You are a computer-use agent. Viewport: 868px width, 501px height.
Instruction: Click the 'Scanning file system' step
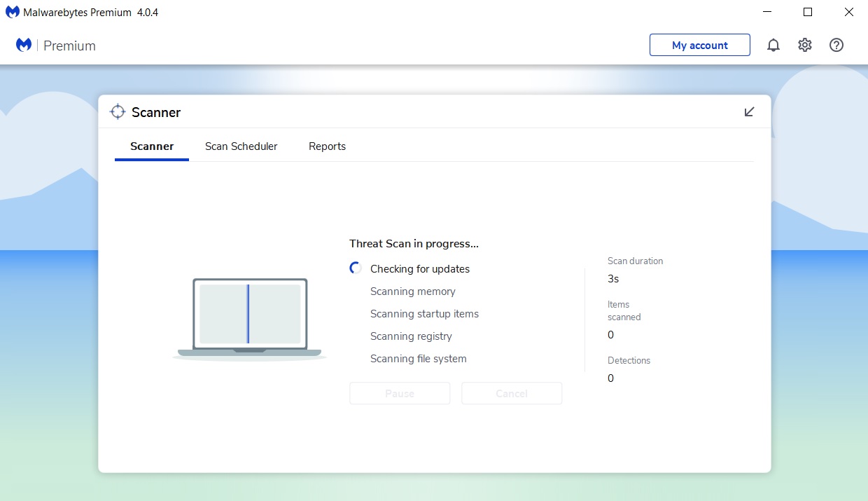419,359
